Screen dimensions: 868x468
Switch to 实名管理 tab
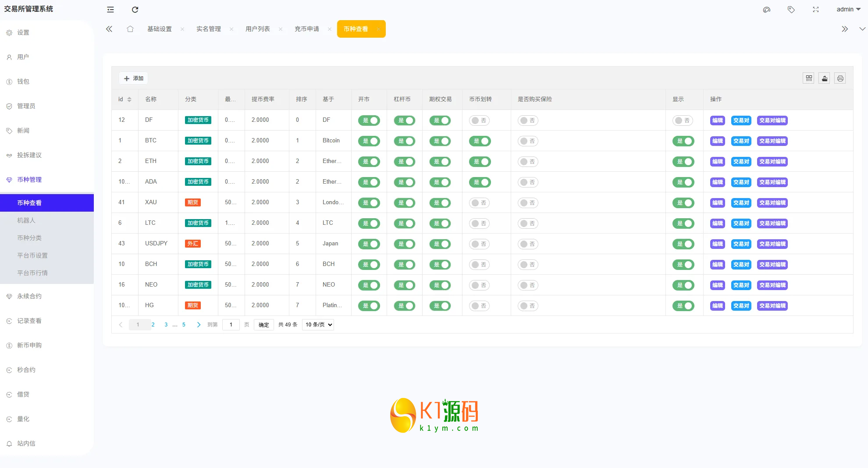(209, 29)
